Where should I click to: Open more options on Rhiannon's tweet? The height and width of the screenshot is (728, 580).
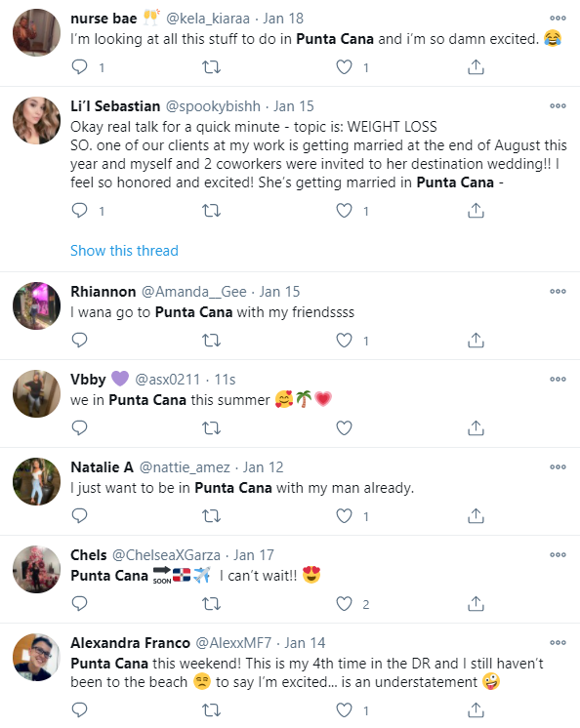click(558, 292)
